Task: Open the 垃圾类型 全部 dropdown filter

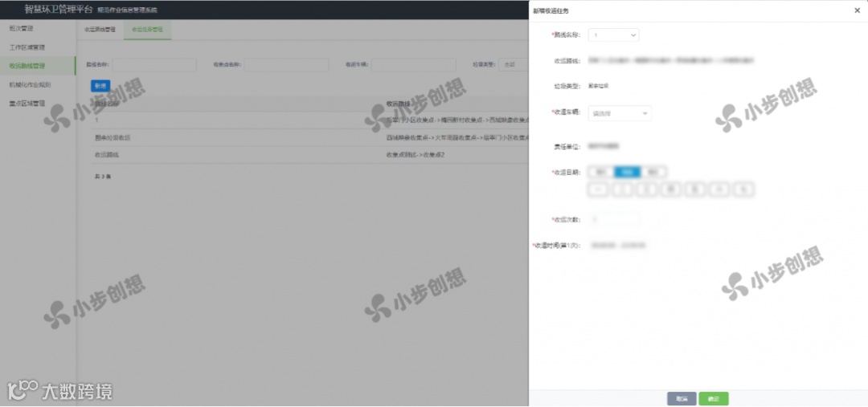Action: pos(514,65)
